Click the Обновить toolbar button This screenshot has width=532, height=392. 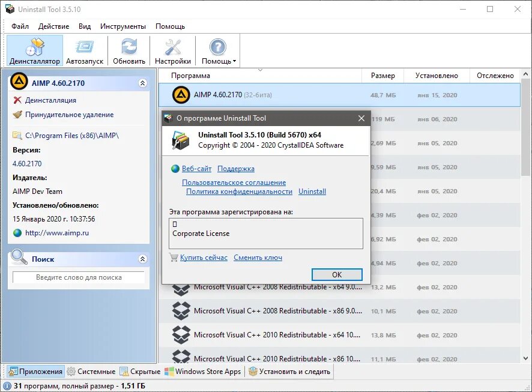[129, 51]
